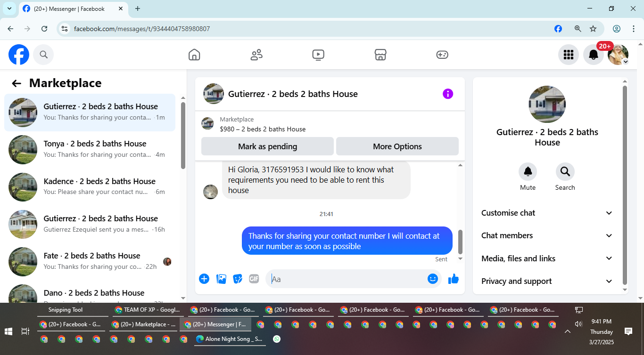Expand the Customise chat section
The width and height of the screenshot is (644, 355).
coord(547,213)
